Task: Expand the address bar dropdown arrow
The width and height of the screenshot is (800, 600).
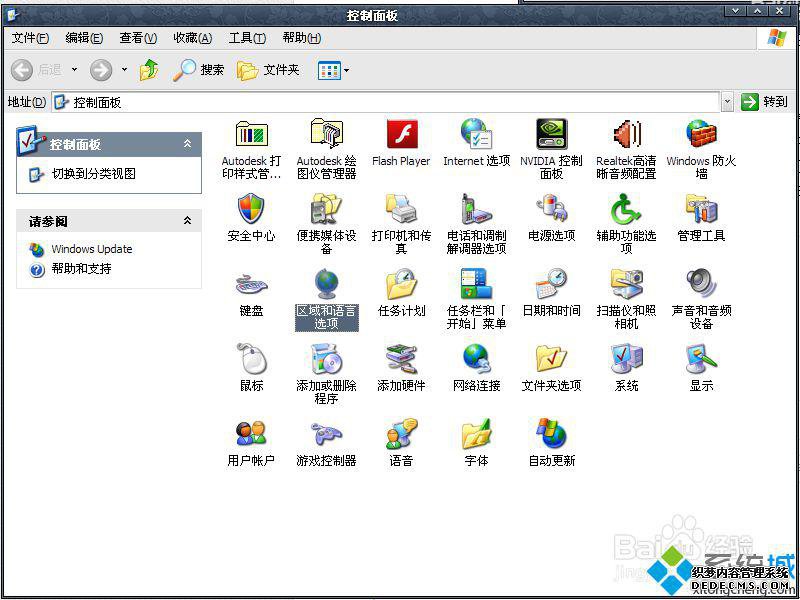Action: point(727,102)
